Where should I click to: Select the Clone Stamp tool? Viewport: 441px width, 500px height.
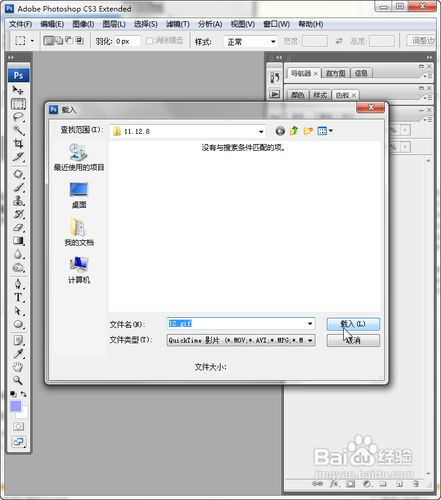click(x=18, y=201)
